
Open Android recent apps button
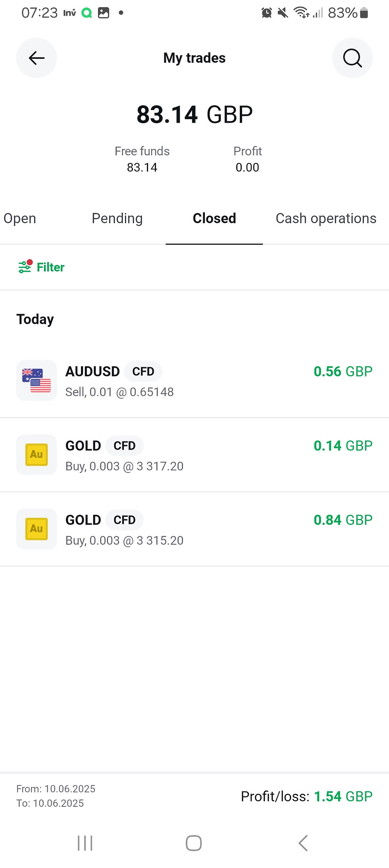(85, 843)
